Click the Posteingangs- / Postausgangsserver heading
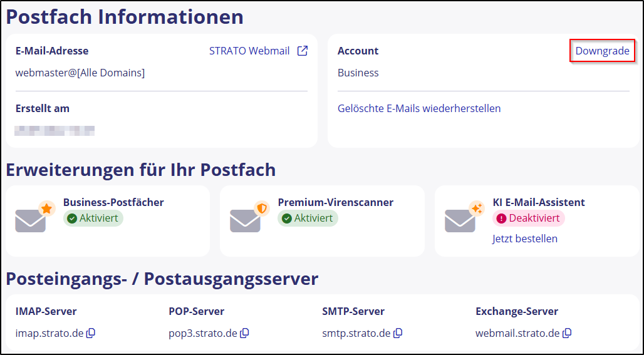The width and height of the screenshot is (644, 355). tap(162, 279)
